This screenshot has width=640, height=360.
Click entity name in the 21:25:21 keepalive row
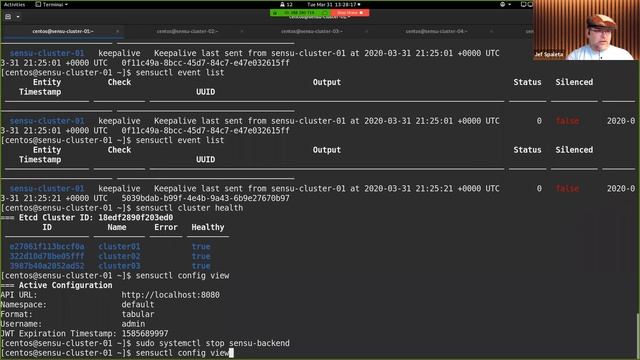pos(47,189)
